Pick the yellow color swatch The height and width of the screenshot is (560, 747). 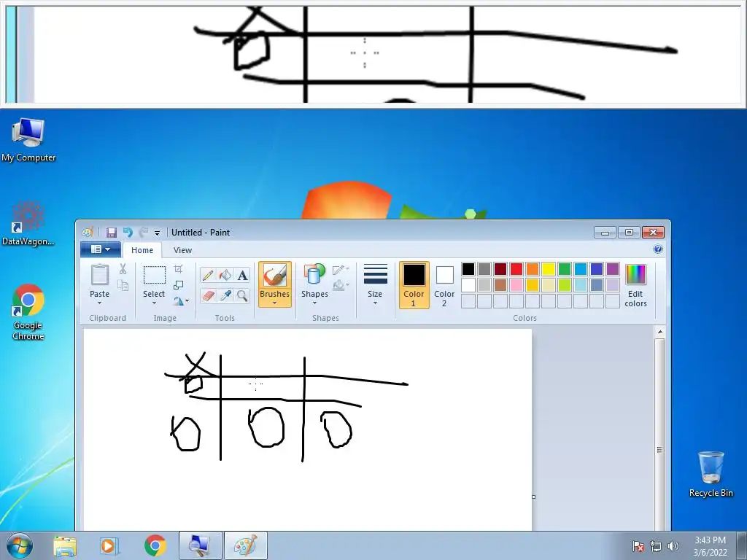[549, 269]
